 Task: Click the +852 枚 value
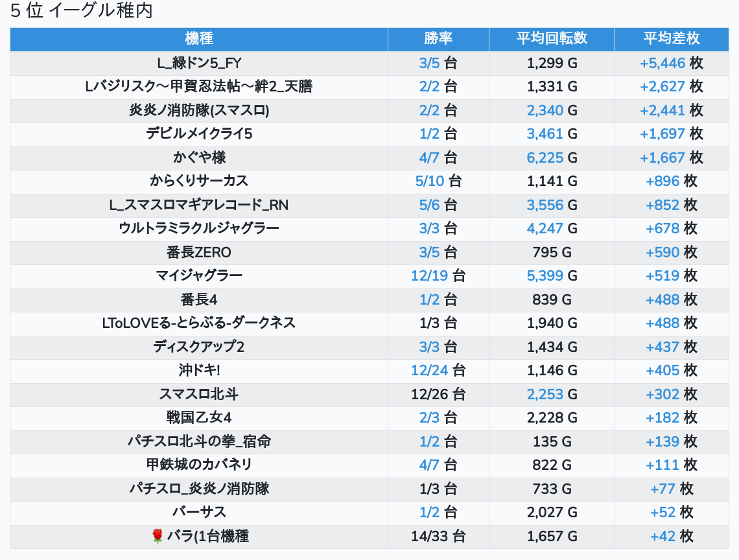tap(672, 205)
